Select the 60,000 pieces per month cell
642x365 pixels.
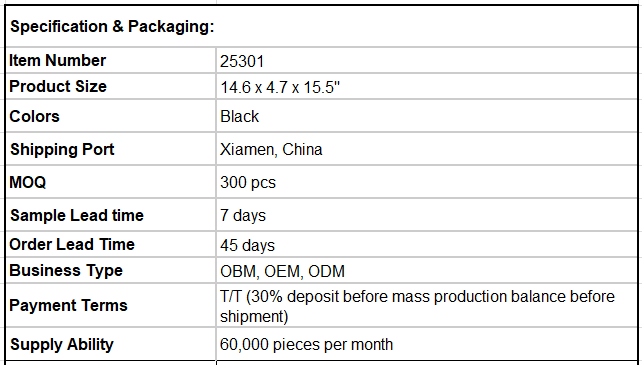(427, 344)
